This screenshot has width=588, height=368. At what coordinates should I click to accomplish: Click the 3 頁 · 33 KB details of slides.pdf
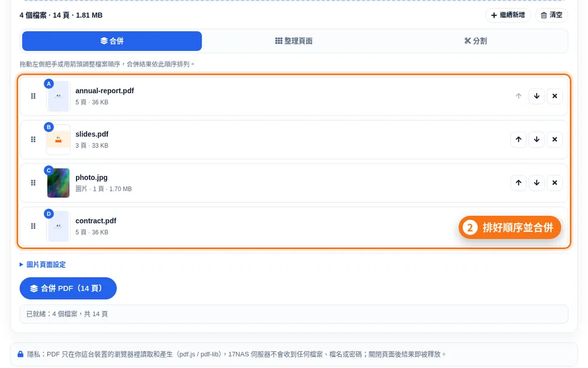[x=92, y=146]
